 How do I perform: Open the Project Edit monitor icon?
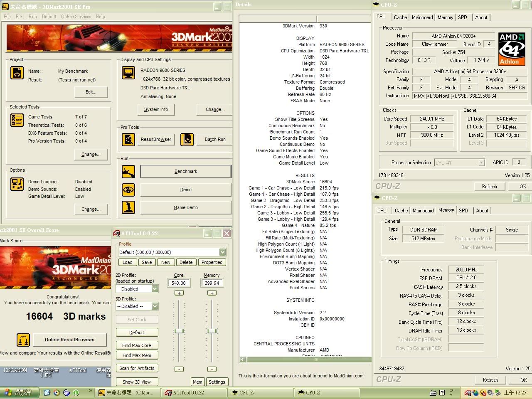coord(17,73)
